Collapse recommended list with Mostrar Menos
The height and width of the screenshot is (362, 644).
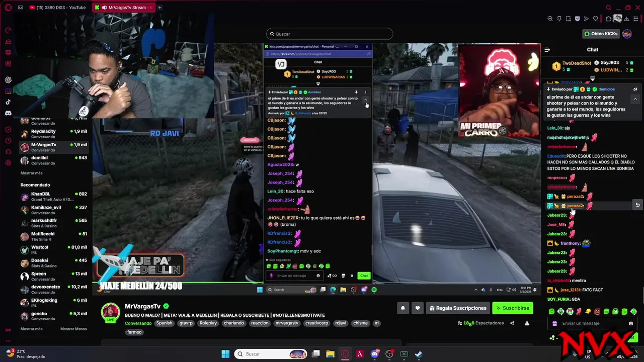73,329
